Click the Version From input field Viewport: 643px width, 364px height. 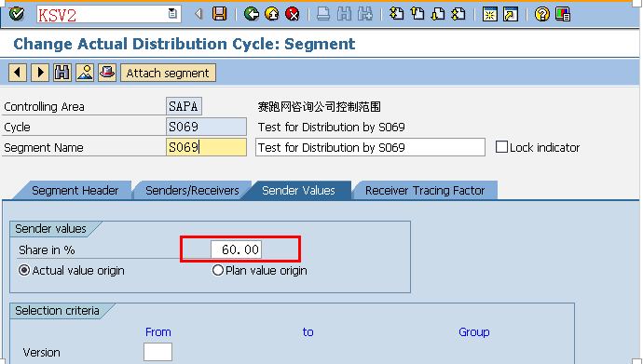point(157,352)
